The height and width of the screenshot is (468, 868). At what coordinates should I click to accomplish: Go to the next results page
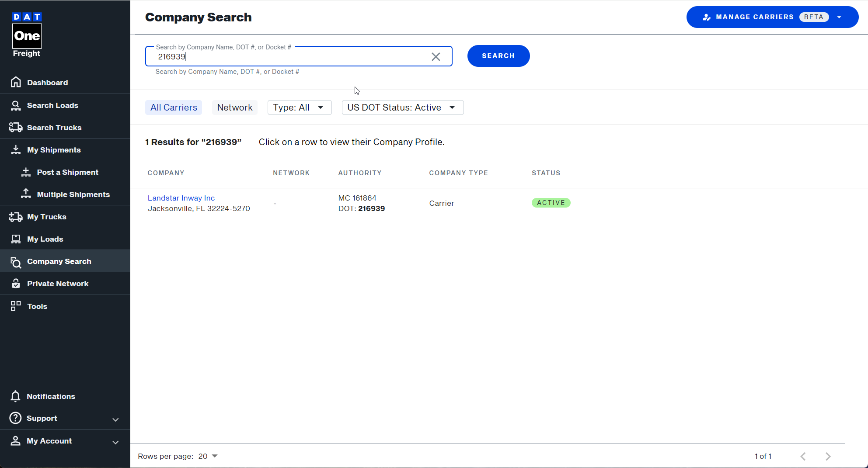tap(828, 456)
